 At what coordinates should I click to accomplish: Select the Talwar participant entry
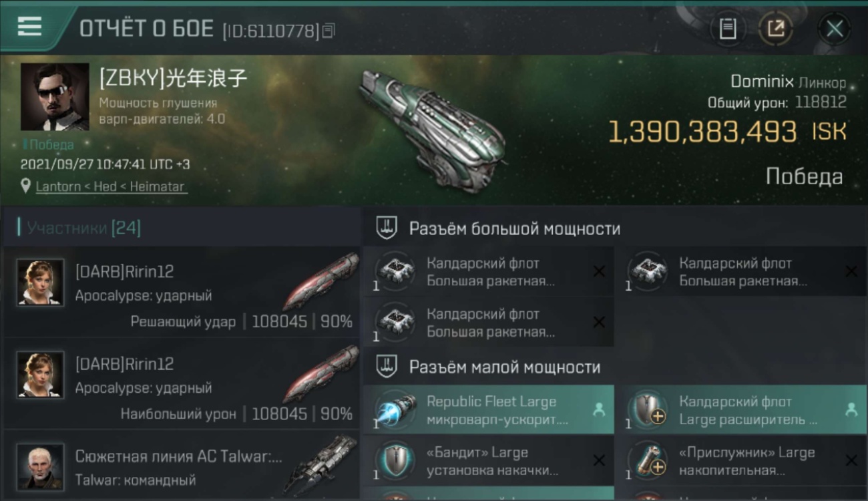[x=182, y=467]
